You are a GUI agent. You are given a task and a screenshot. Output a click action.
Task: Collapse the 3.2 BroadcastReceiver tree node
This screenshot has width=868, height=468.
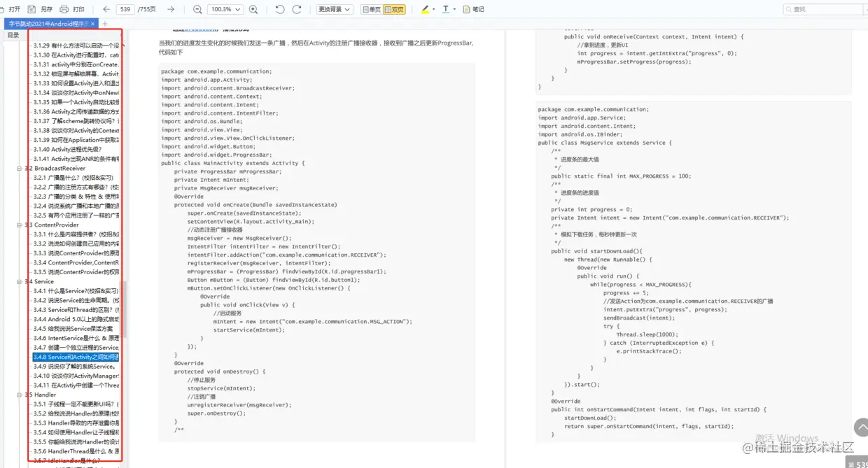[20, 169]
